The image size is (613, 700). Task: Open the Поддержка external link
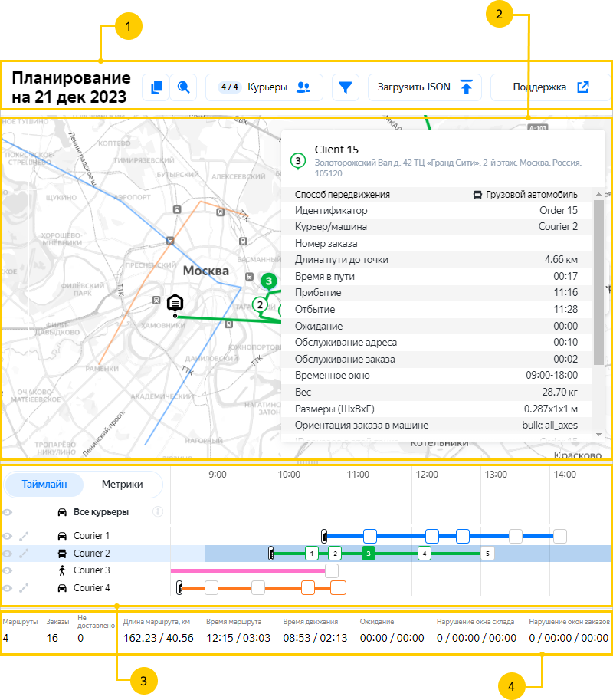(x=550, y=87)
